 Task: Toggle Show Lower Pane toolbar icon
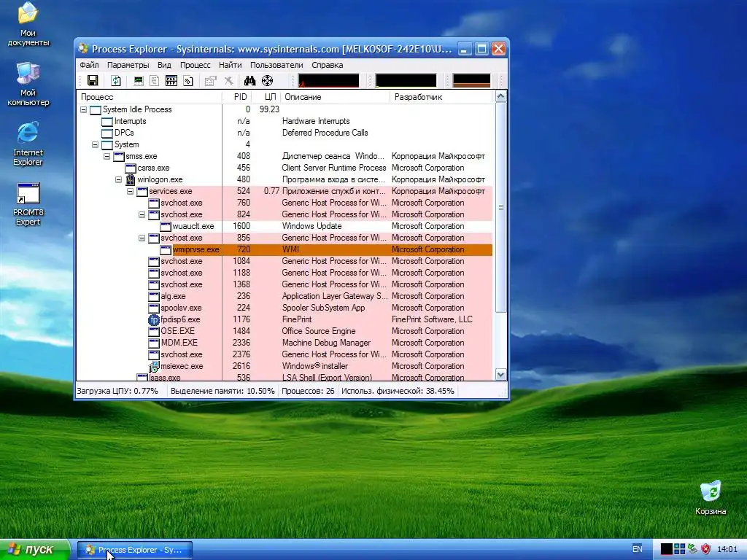171,80
